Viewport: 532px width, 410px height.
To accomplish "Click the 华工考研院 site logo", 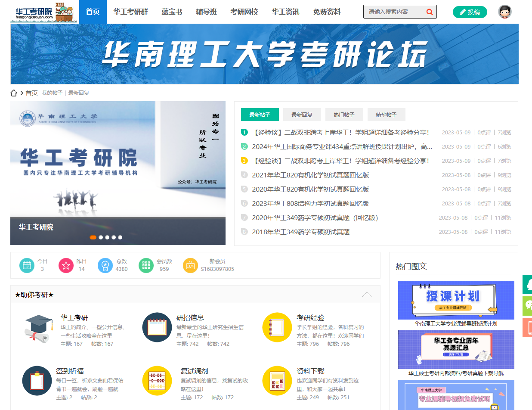I will (43, 12).
